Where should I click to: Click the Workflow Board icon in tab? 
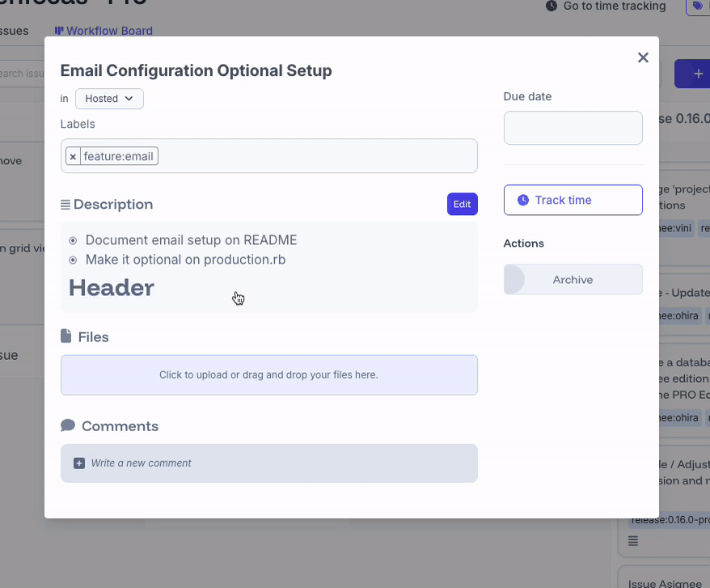coord(59,31)
